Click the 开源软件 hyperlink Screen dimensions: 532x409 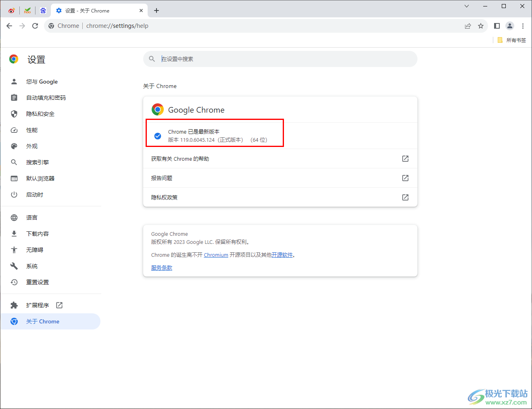coord(282,255)
